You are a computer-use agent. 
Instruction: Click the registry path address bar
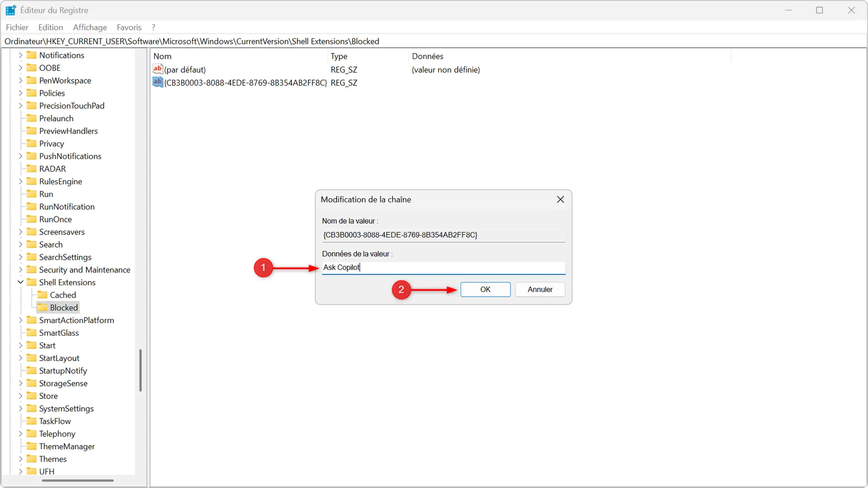point(434,41)
